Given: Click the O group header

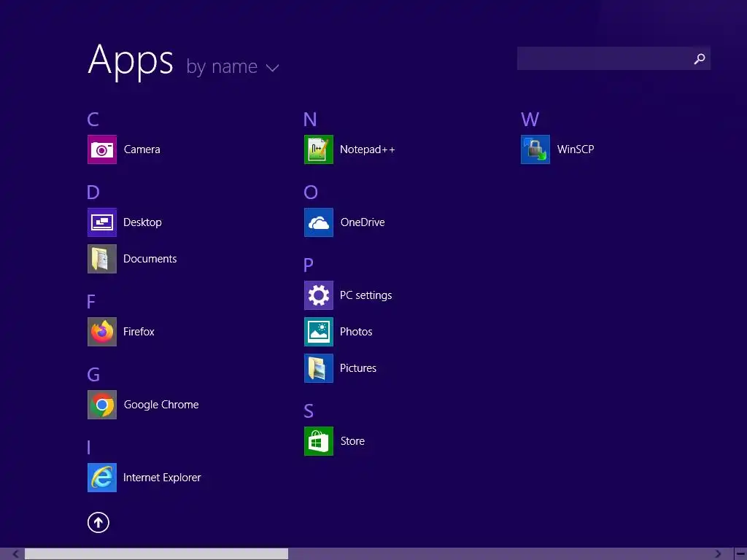Looking at the screenshot, I should (x=311, y=192).
